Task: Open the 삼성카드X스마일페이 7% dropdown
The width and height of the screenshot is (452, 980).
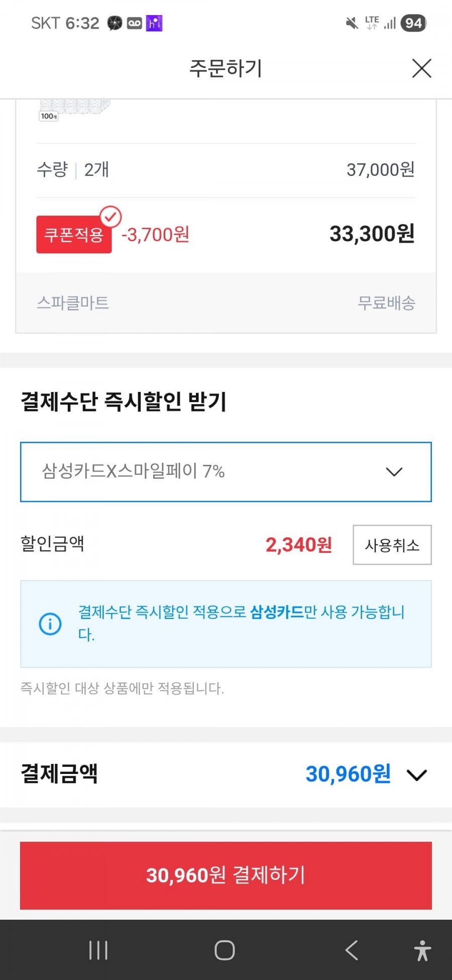Action: pos(225,472)
